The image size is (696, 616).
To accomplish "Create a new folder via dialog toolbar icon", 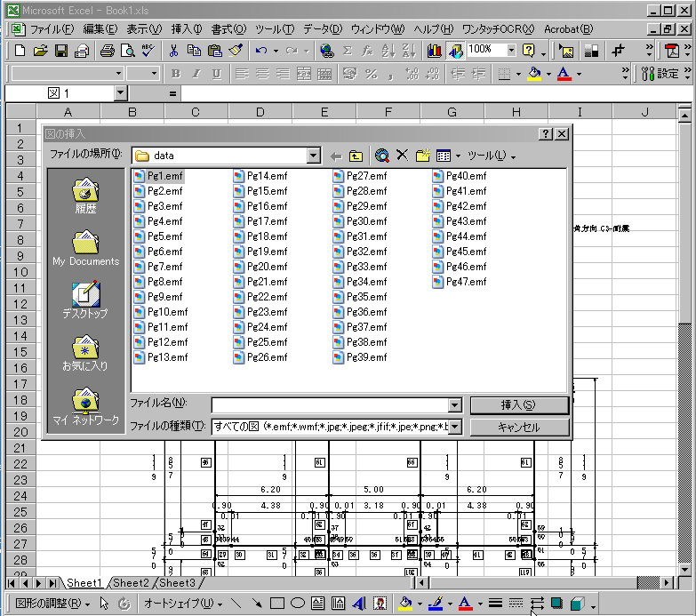I will (x=423, y=156).
